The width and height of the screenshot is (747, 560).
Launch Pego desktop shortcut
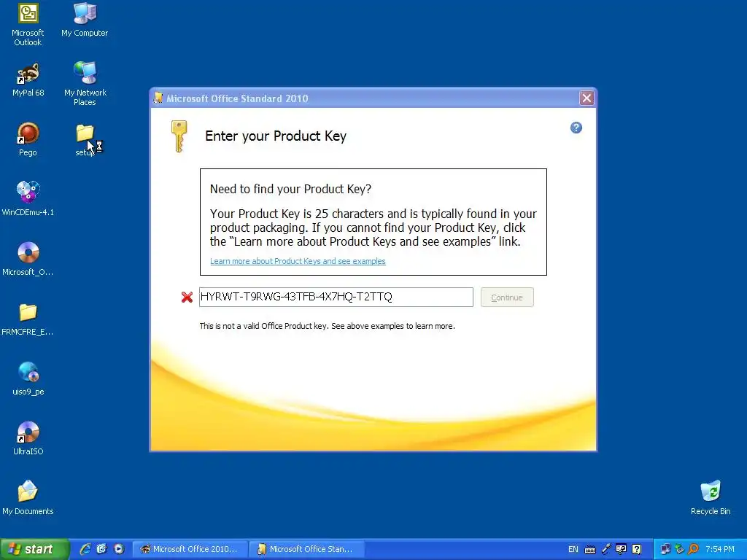coord(28,139)
